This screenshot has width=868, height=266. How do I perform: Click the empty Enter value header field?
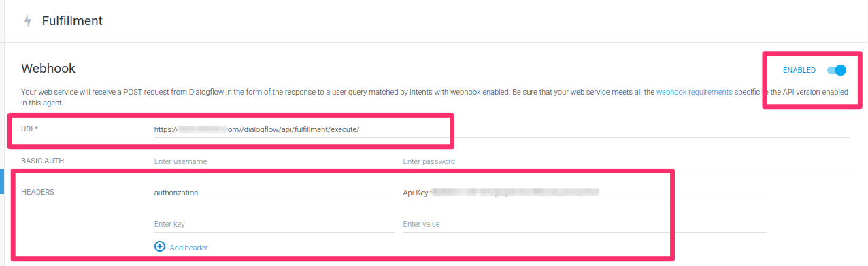pos(585,224)
